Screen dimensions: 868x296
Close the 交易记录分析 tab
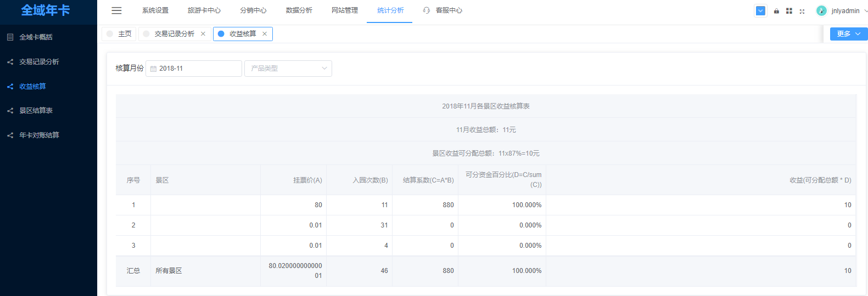click(x=203, y=34)
